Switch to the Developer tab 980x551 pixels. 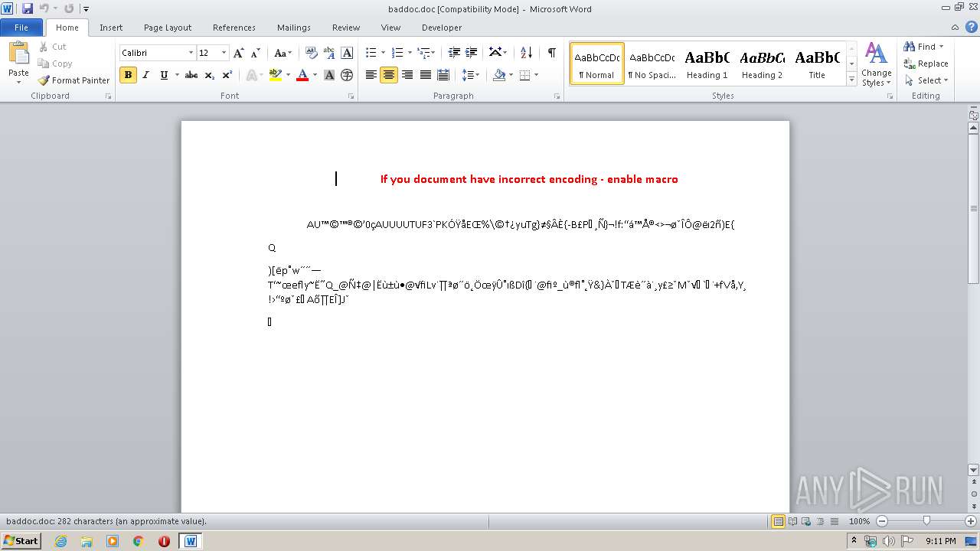point(442,28)
